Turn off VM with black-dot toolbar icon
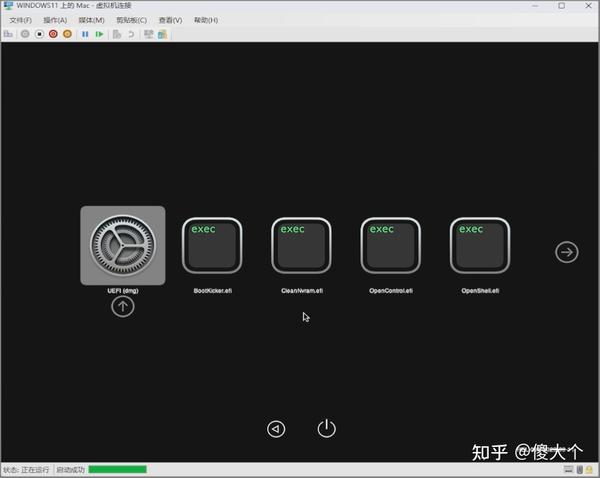This screenshot has width=600, height=478. [39, 34]
